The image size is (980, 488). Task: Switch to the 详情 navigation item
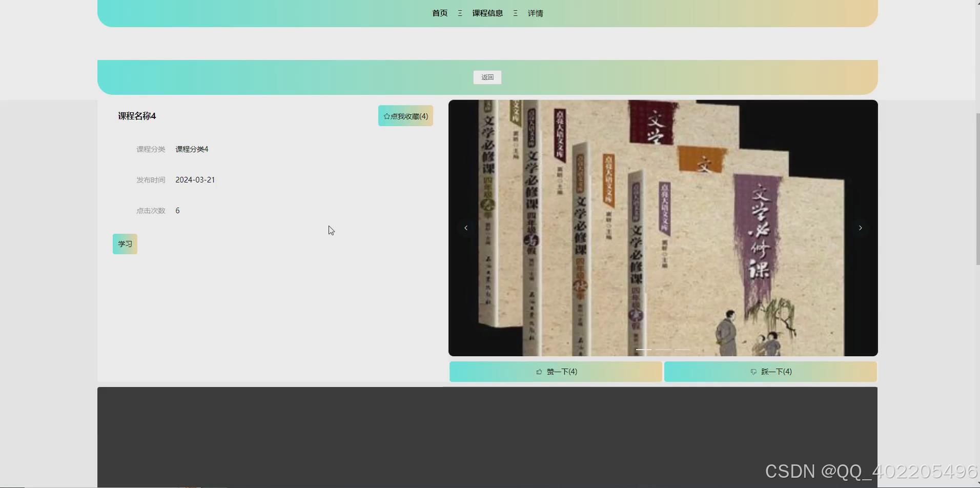click(x=535, y=13)
